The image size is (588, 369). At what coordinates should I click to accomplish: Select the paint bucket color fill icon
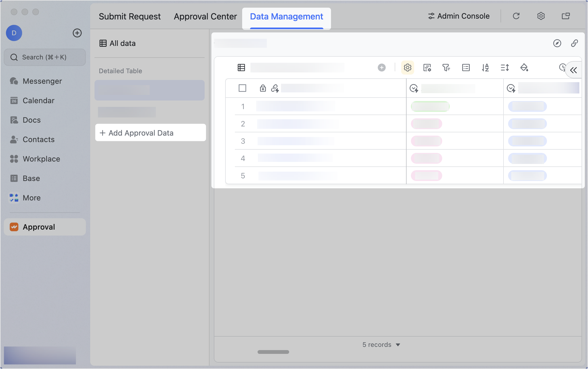525,68
